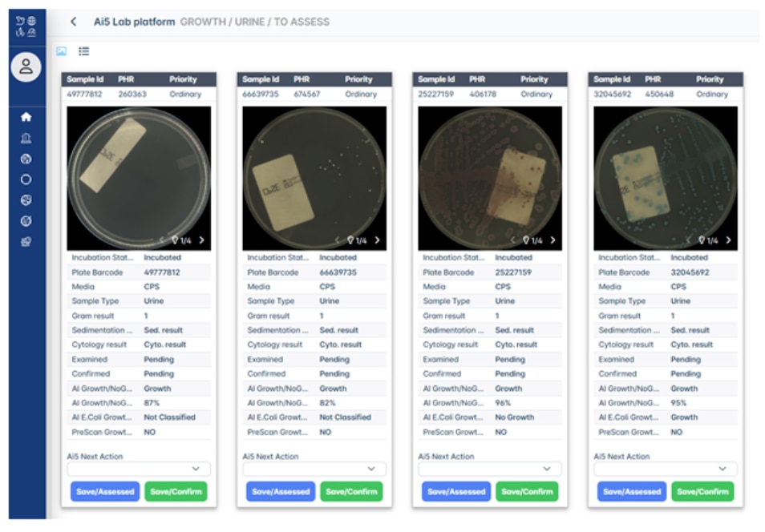Click Cyto. result for sample 66639735
765x532 pixels.
(341, 345)
